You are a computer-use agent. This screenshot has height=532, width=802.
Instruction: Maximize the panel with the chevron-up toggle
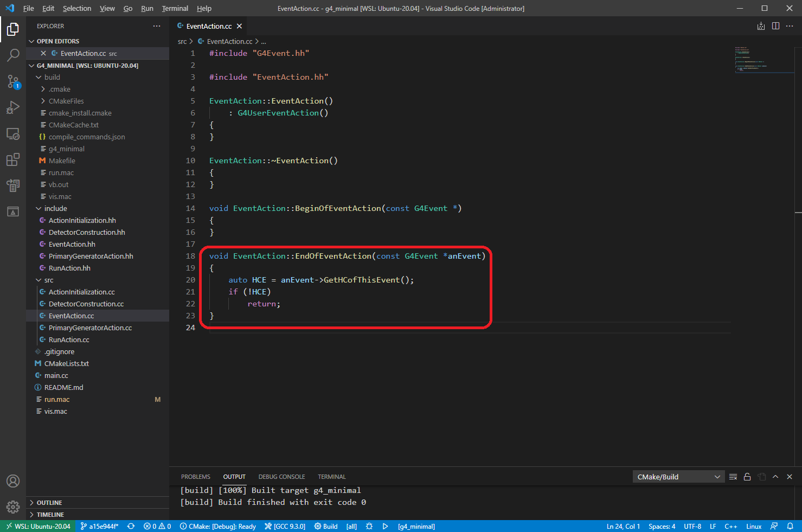click(x=775, y=477)
